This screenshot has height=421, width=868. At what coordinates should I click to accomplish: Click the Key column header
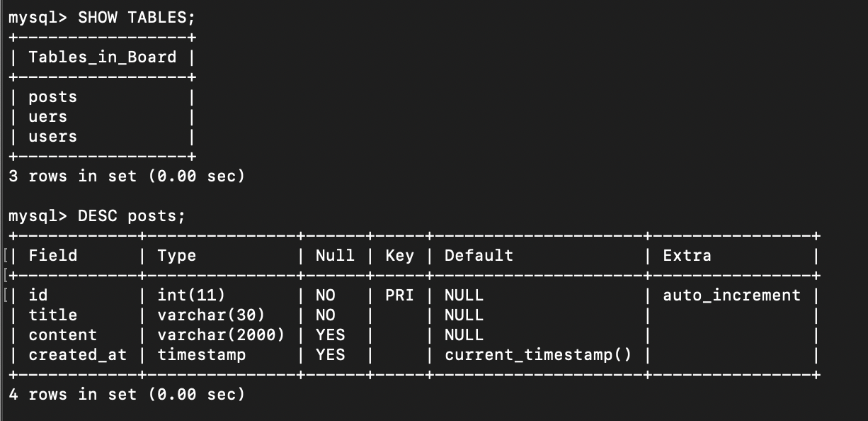[399, 255]
